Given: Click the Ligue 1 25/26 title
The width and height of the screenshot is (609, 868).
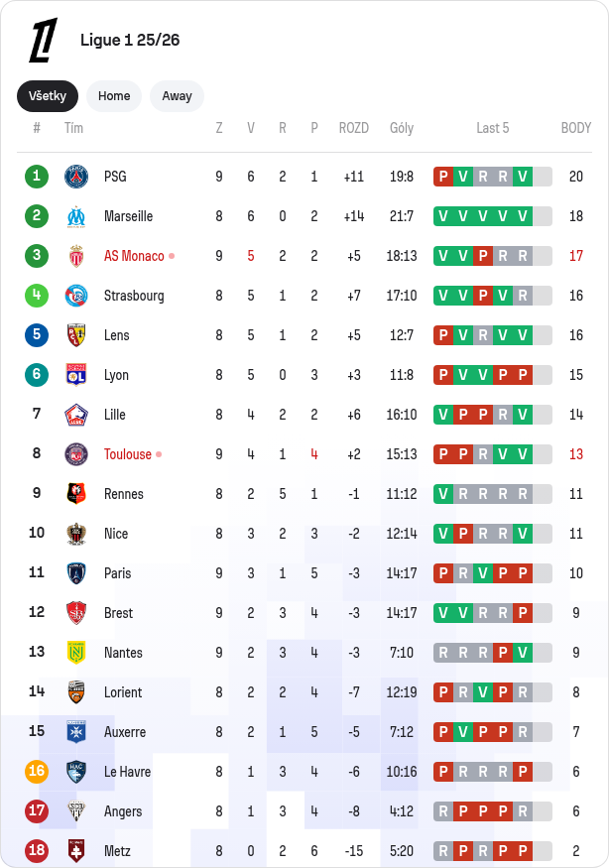Looking at the screenshot, I should (x=130, y=41).
